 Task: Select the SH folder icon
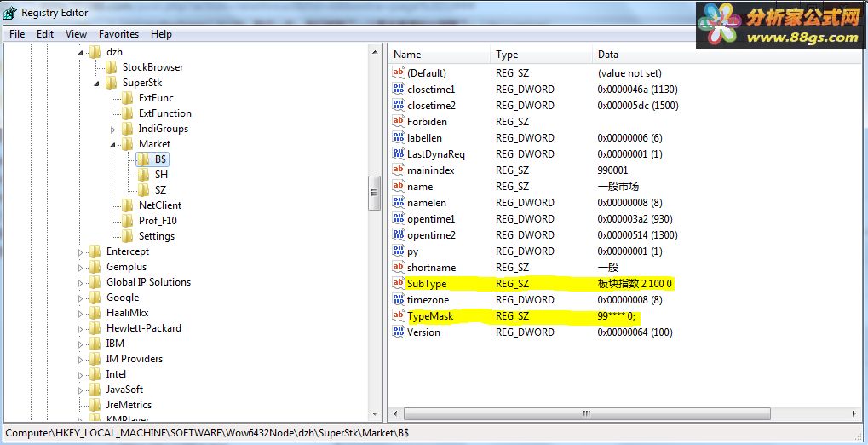point(143,175)
